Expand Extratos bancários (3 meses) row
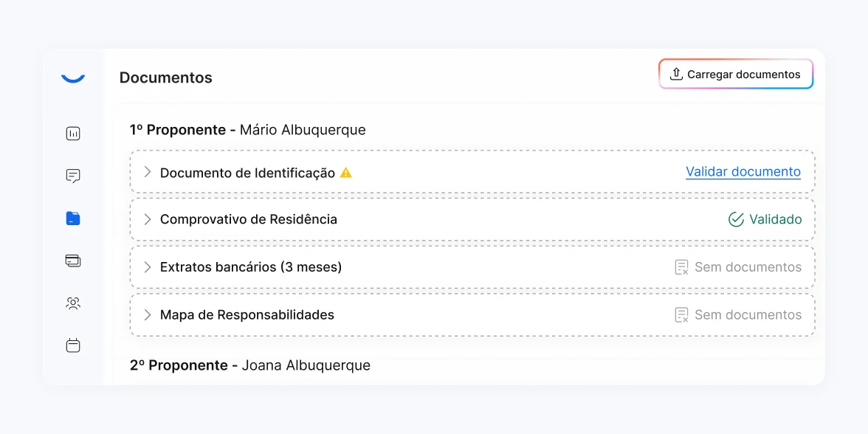Image resolution: width=868 pixels, height=434 pixels. 147,267
